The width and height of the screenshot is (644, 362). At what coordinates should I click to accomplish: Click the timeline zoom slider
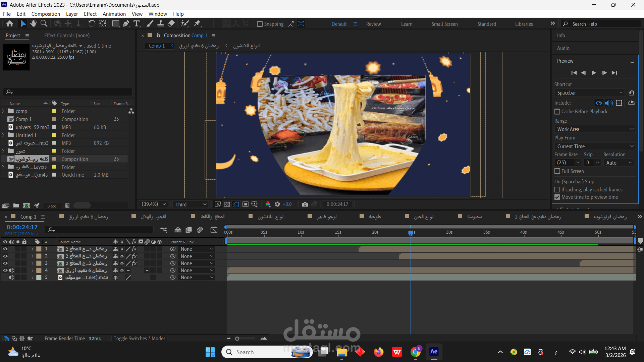237,339
